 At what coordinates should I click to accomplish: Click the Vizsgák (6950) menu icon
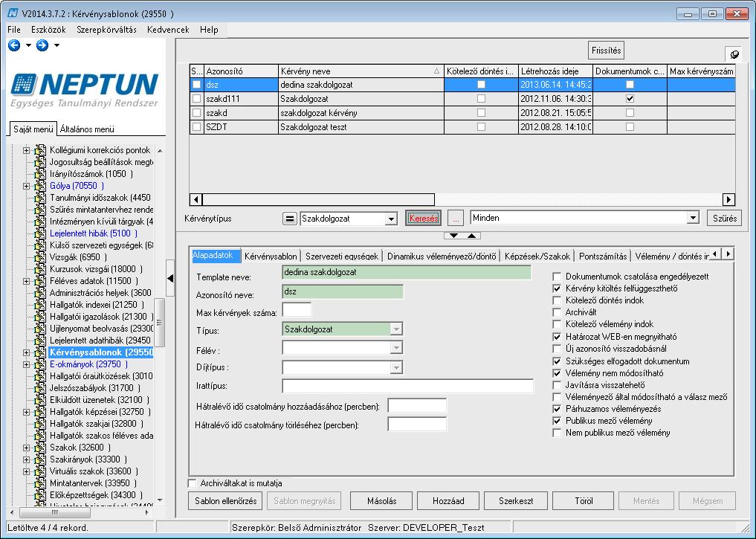[40, 257]
